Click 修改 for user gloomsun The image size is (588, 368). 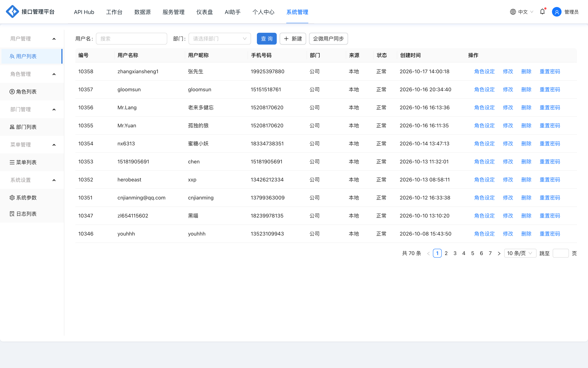(508, 89)
